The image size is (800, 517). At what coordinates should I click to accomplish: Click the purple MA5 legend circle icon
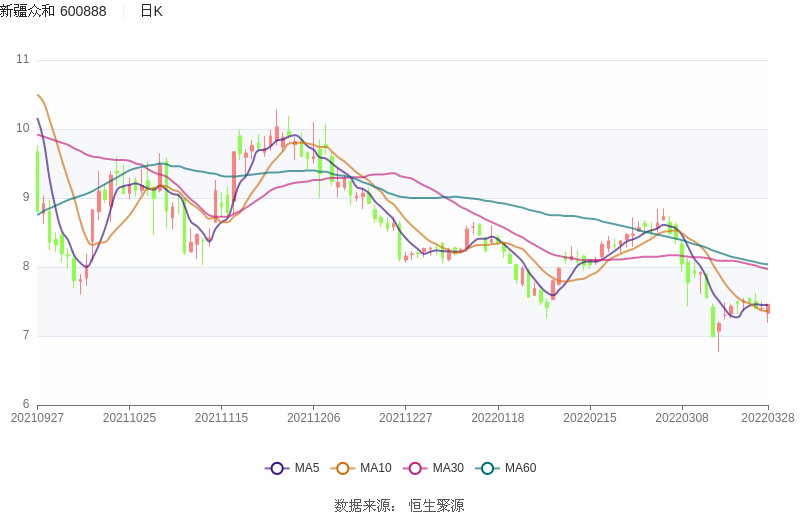click(x=277, y=468)
